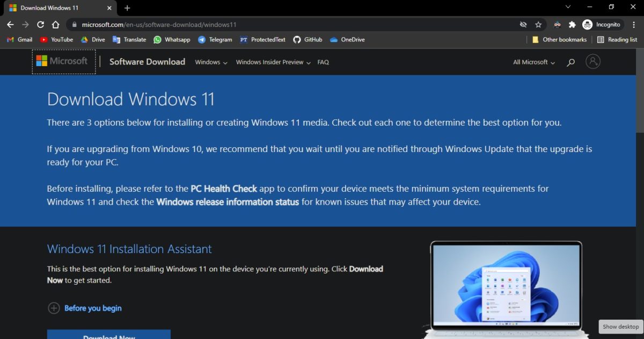Click the Windows 11 laptop image
Viewport: 644px width, 339px height.
506,290
